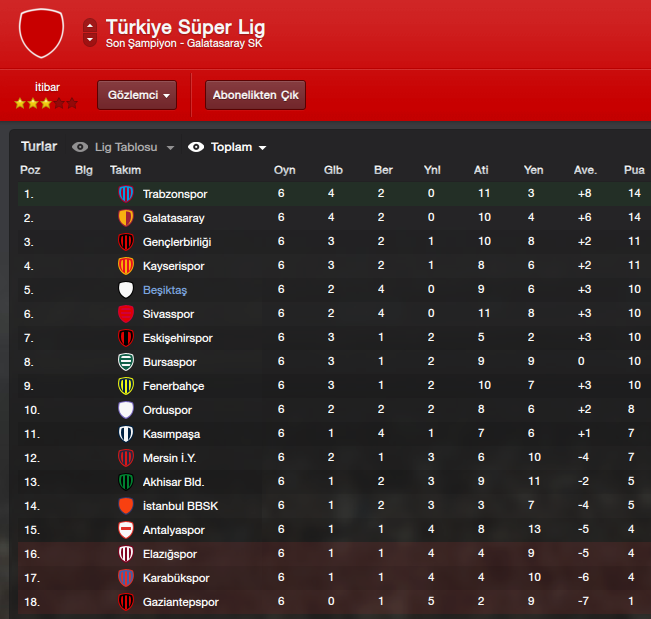Viewport: 651px width, 619px height.
Task: Expand the Lig Tablosu view dropdown
Action: click(170, 147)
